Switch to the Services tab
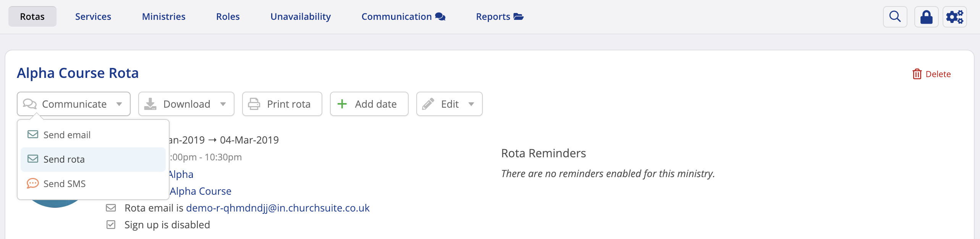Viewport: 980px width, 239px height. [x=93, y=17]
